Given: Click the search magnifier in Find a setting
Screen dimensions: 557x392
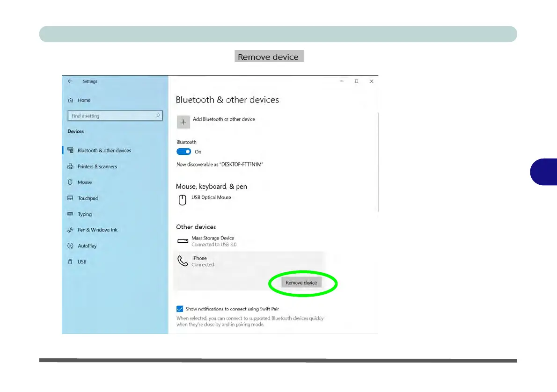Looking at the screenshot, I should [x=158, y=116].
